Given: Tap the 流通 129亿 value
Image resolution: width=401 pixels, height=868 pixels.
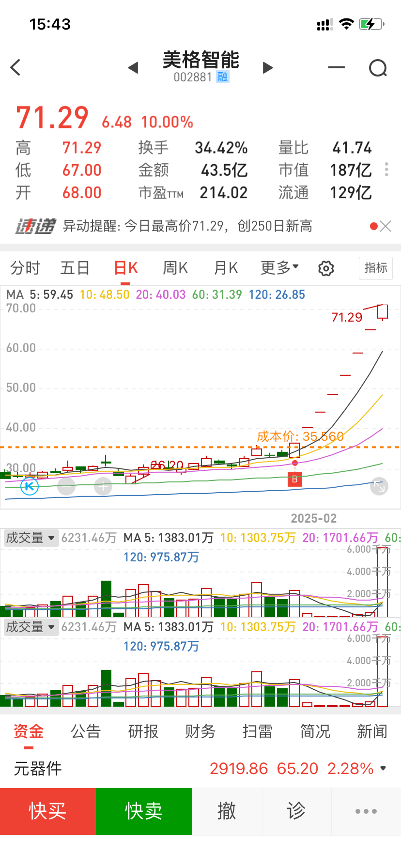Looking at the screenshot, I should [351, 193].
